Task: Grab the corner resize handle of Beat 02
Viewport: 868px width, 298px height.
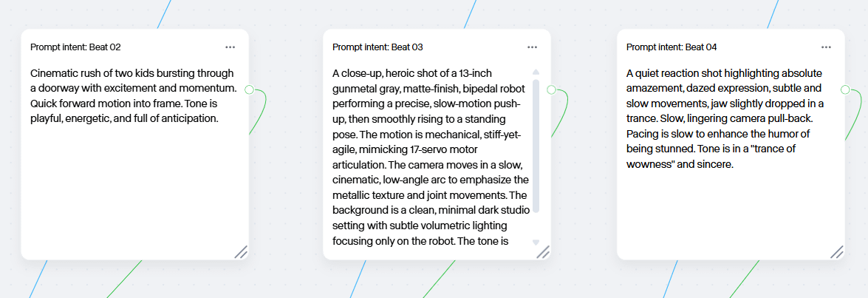Action: coord(241,252)
